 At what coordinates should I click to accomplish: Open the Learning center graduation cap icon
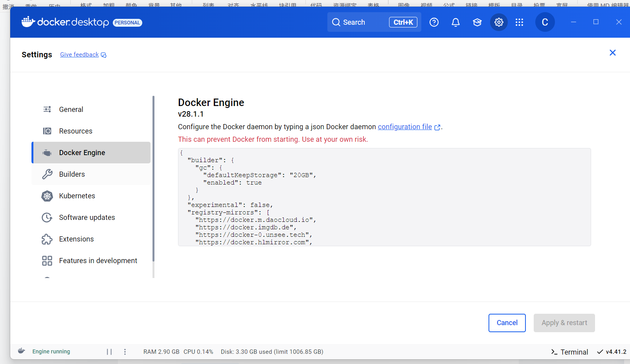coord(477,22)
